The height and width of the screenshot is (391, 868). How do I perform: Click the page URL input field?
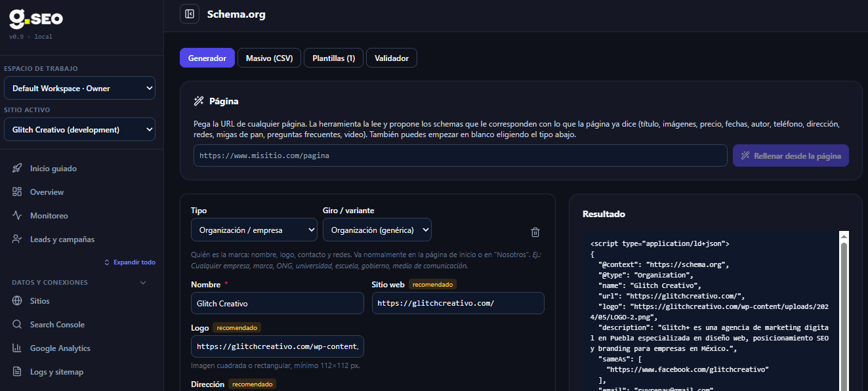click(x=461, y=155)
